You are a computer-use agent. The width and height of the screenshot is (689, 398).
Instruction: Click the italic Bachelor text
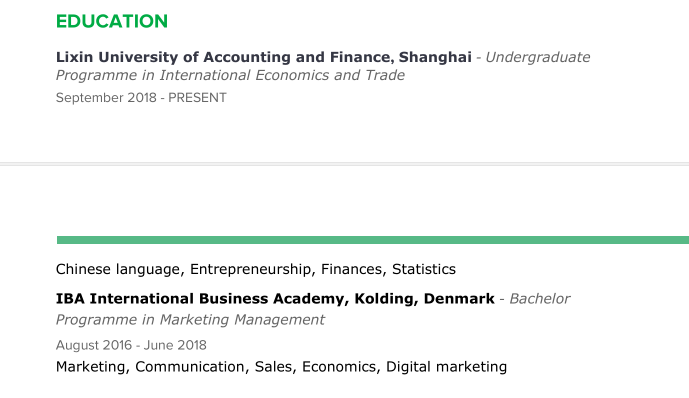[540, 299]
